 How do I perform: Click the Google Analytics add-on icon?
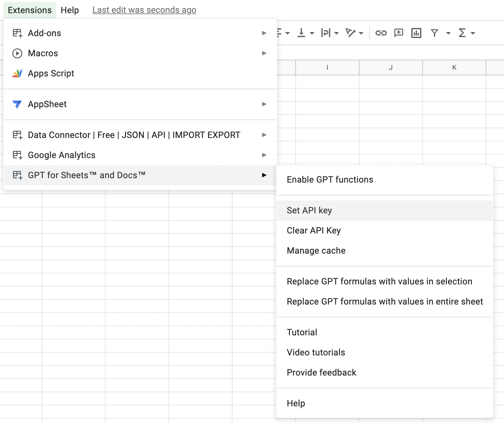click(17, 155)
